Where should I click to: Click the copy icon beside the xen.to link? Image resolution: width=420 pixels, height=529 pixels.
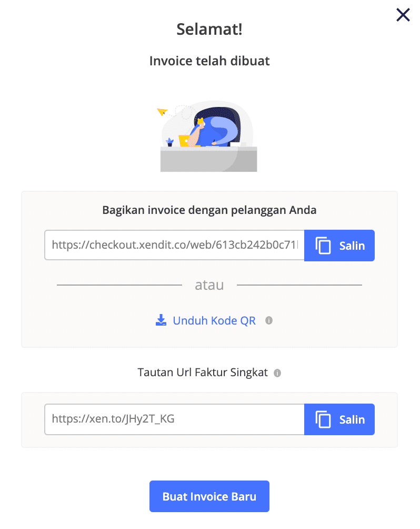point(323,420)
